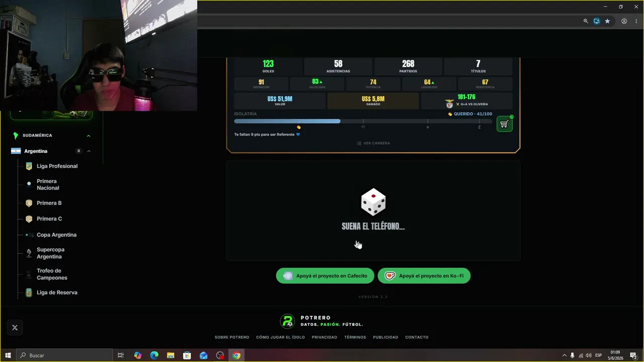Open Task View in the taskbar
Screen dimensions: 644x362
click(x=121, y=355)
